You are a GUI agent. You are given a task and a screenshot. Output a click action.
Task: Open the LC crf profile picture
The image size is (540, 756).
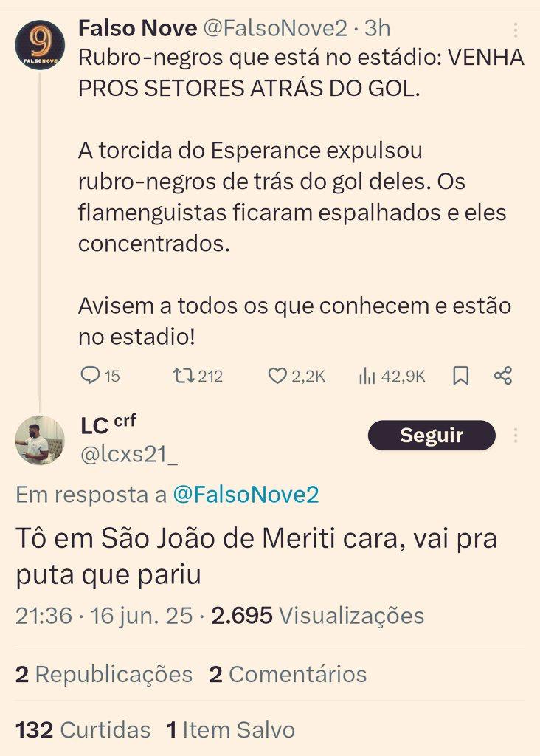[x=40, y=440]
